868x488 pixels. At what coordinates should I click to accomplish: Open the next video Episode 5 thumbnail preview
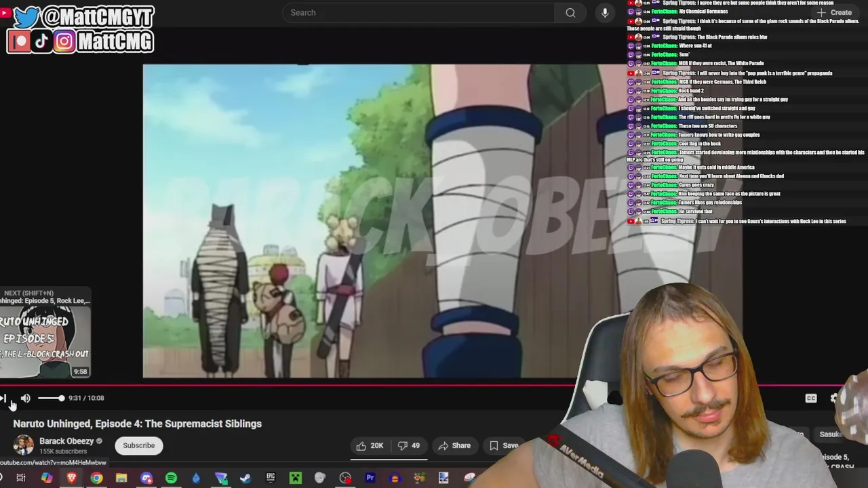[x=45, y=343]
